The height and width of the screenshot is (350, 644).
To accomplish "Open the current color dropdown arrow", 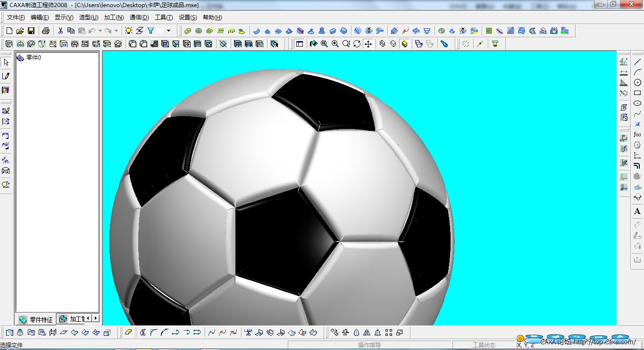I will [168, 31].
